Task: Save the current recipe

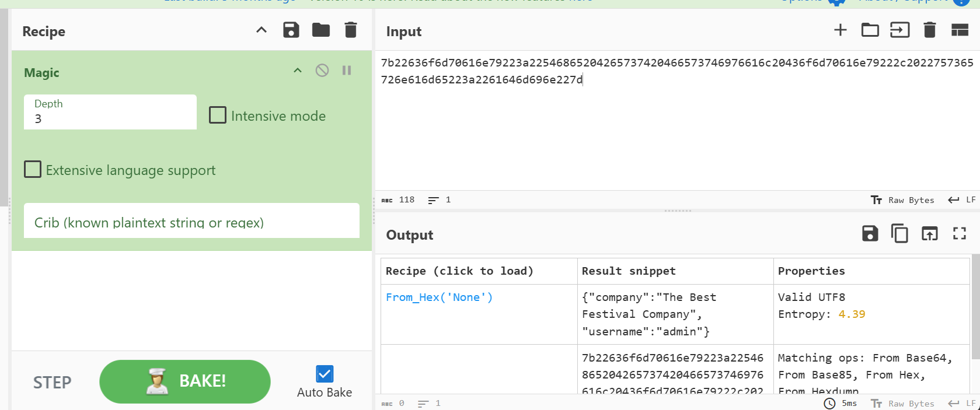Action: [291, 30]
